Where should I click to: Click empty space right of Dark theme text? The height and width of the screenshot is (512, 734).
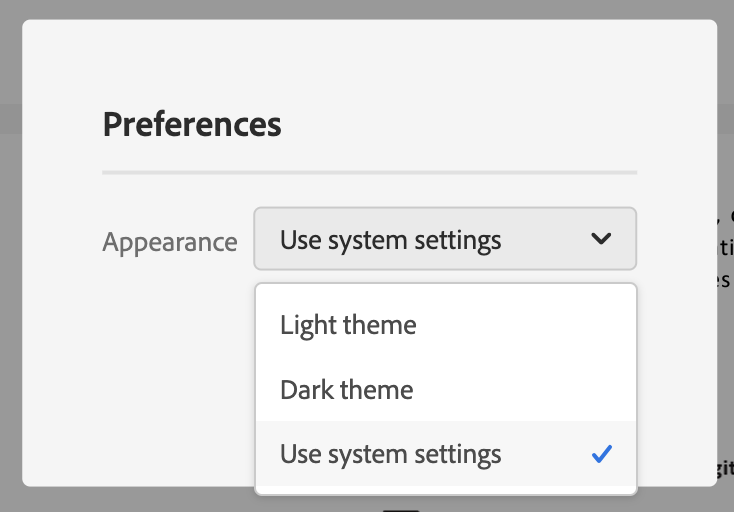point(524,389)
